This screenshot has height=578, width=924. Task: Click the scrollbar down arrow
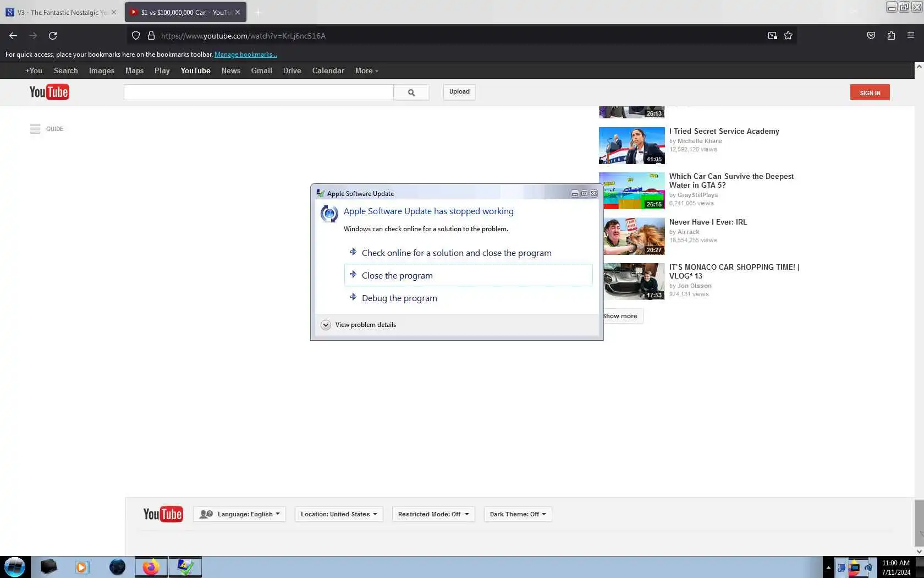(x=919, y=551)
